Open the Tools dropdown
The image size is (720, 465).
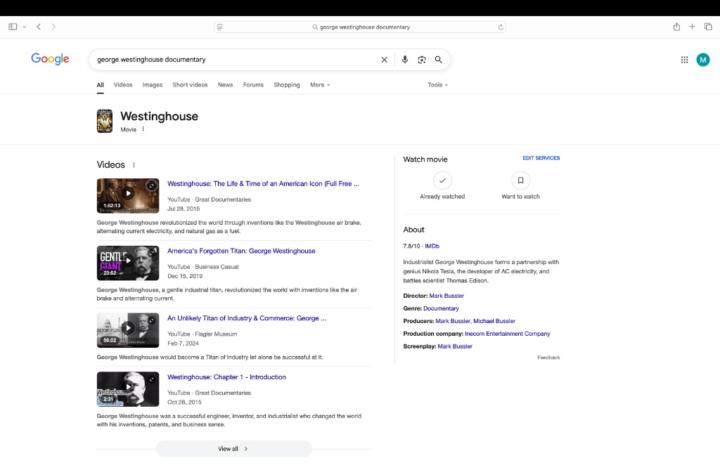[x=437, y=85]
